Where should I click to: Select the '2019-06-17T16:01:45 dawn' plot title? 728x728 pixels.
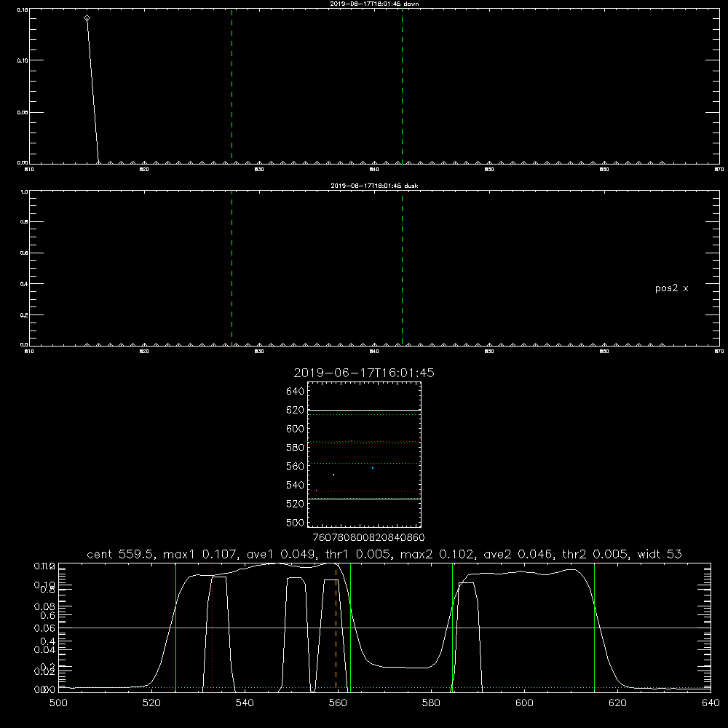[x=374, y=4]
